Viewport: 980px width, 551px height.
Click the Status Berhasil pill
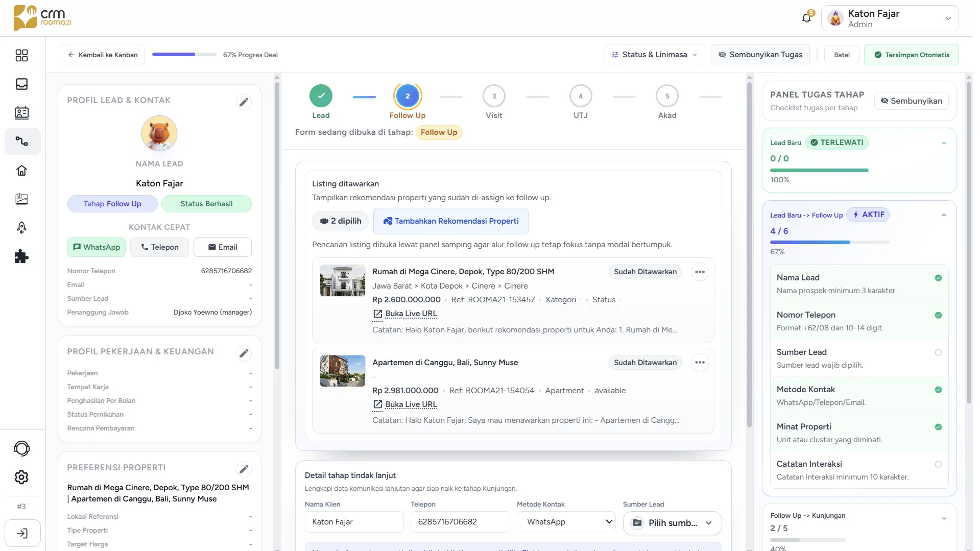(206, 204)
